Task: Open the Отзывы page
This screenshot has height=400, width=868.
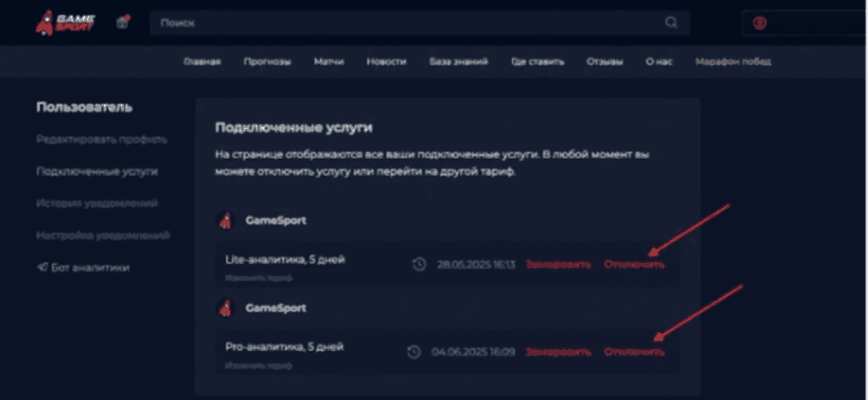Action: tap(604, 61)
